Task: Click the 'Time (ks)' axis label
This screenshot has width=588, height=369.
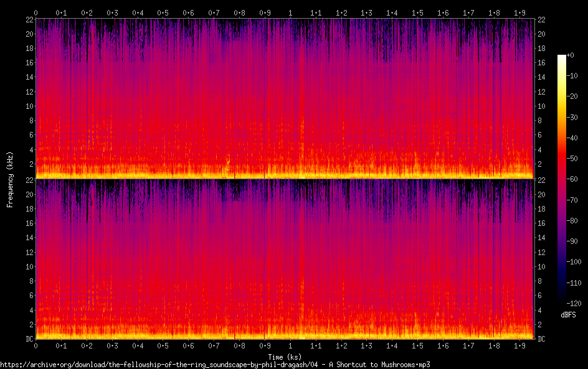Action: 285,357
